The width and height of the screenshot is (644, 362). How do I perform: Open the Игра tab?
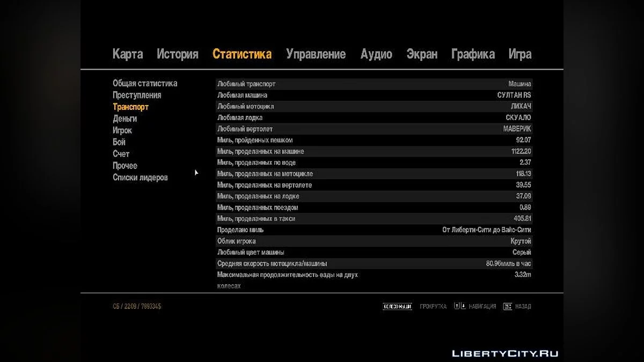(x=519, y=54)
